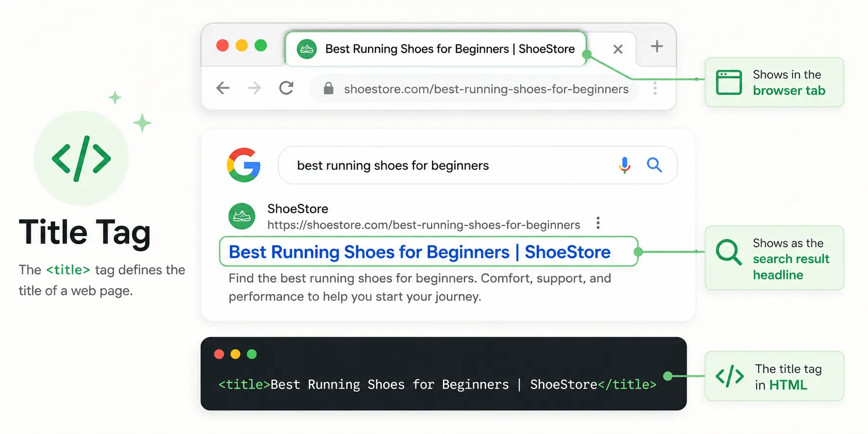The height and width of the screenshot is (434, 868).
Task: Click the 'The title tag in HTML' text
Action: click(x=788, y=377)
